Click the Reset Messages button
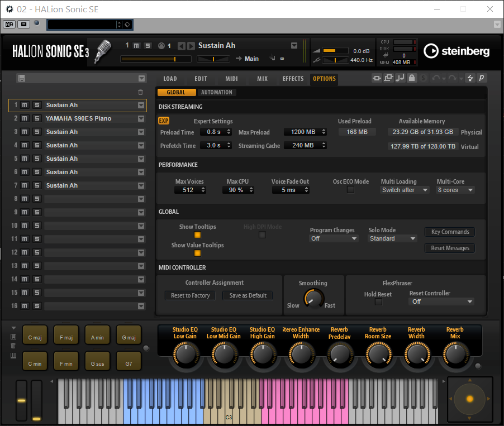This screenshot has height=426, width=504. pyautogui.click(x=450, y=248)
